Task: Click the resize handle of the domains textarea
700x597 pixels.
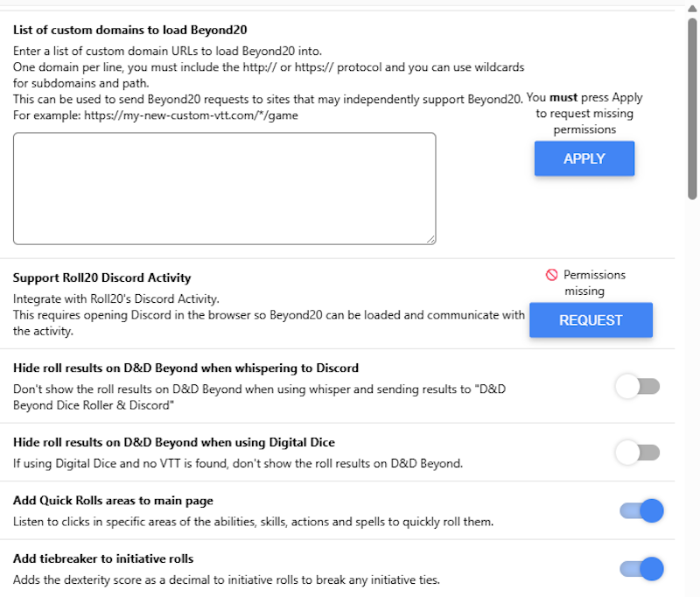Action: (430, 238)
